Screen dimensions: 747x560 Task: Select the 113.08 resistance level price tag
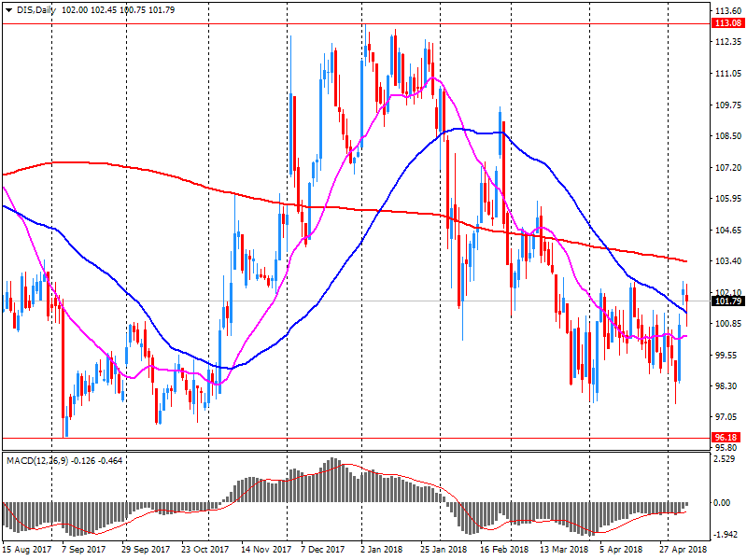[727, 22]
